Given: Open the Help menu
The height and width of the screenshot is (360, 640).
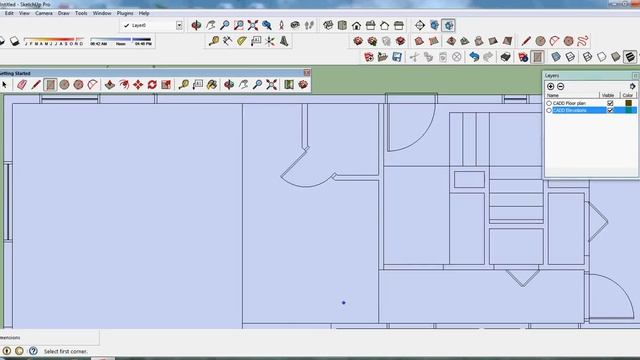Looking at the screenshot, I should tap(144, 13).
